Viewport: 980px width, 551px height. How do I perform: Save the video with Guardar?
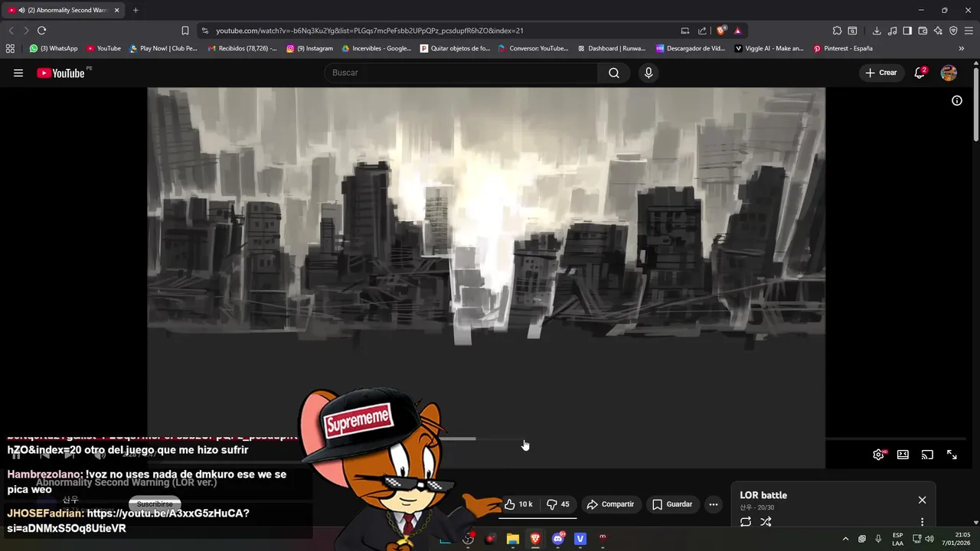[x=672, y=504]
